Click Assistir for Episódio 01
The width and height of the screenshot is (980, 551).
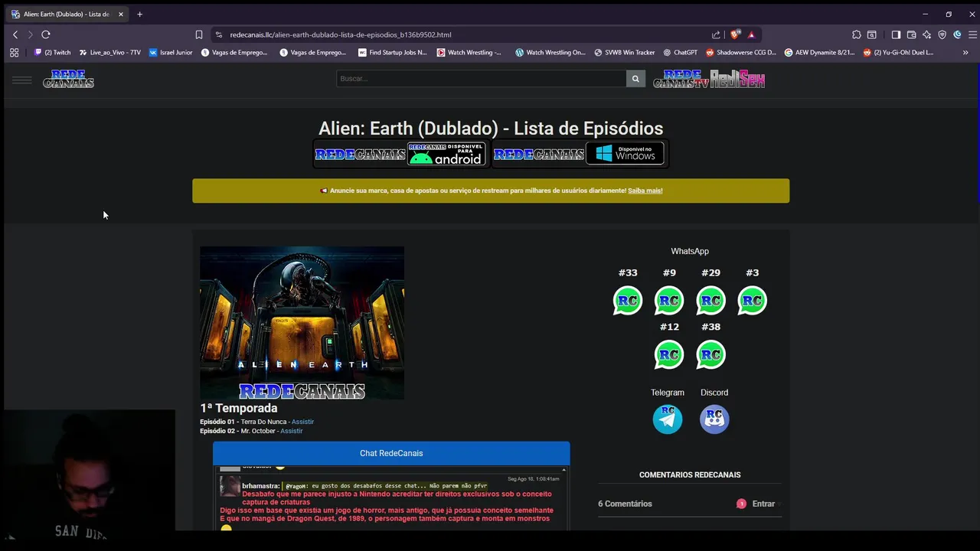pyautogui.click(x=302, y=422)
